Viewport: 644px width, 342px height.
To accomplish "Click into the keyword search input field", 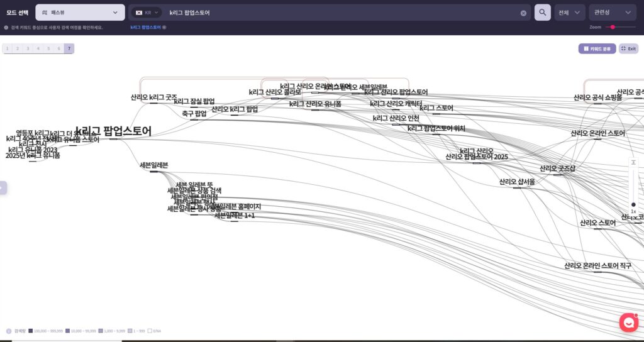I will [x=340, y=13].
